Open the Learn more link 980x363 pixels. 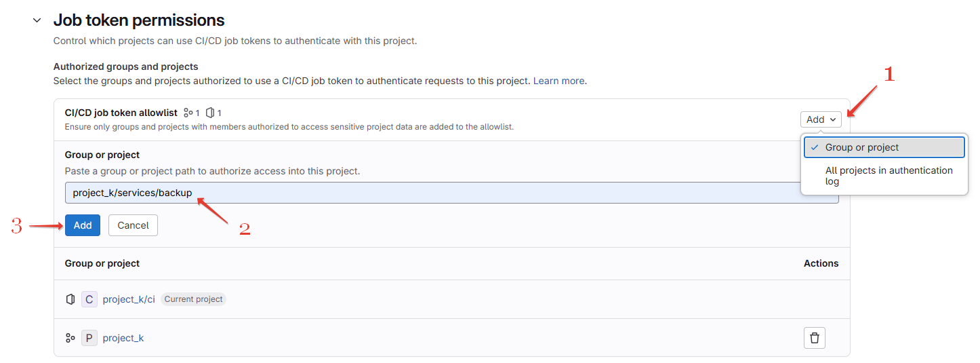pyautogui.click(x=558, y=81)
